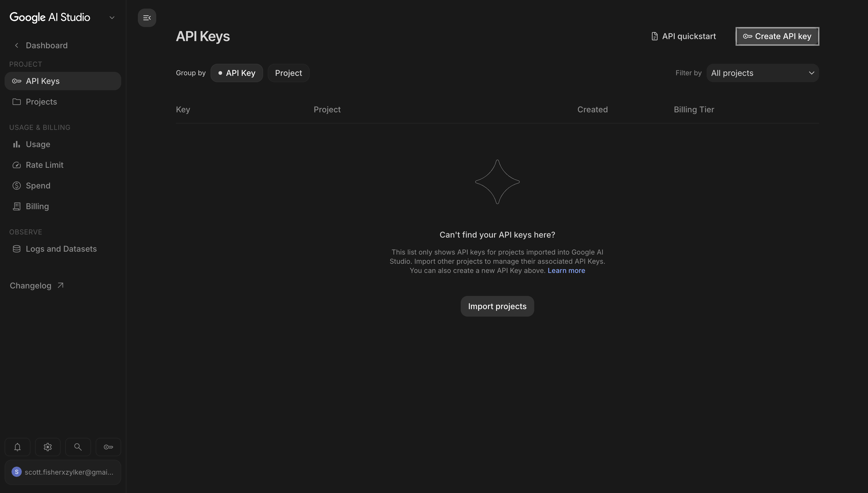The image size is (868, 493).
Task: Click the key icon in sidebar footer
Action: click(108, 447)
